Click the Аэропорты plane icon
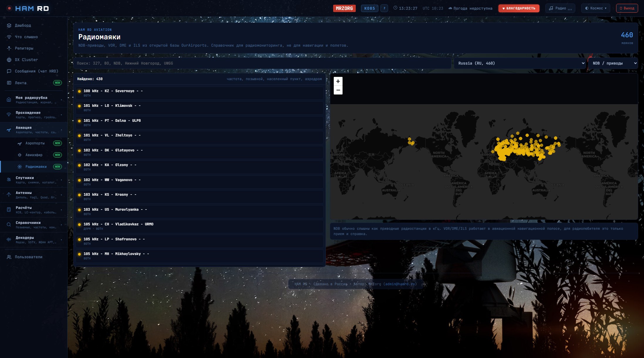This screenshot has height=358, width=644. click(20, 143)
